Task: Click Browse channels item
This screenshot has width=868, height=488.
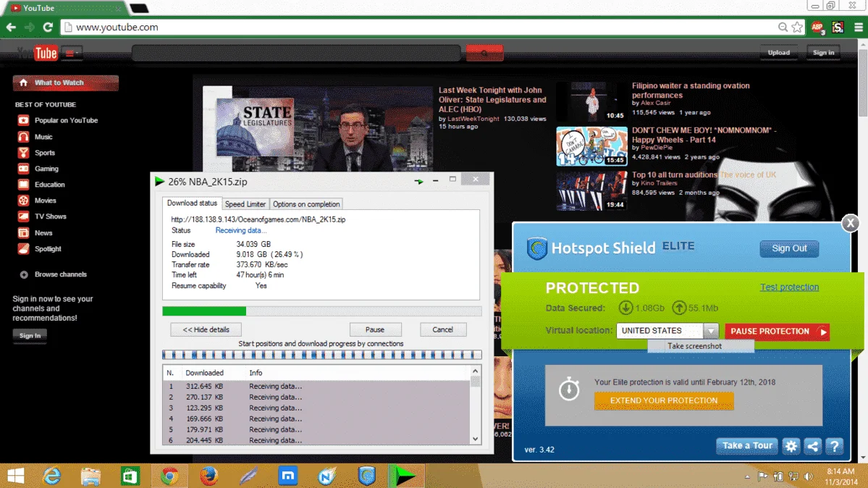Action: pyautogui.click(x=53, y=274)
